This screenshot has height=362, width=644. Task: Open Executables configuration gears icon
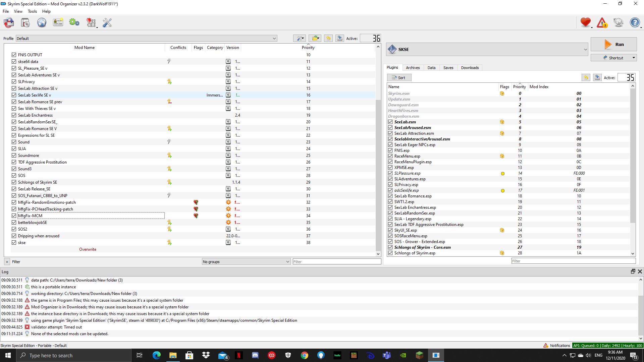74,23
